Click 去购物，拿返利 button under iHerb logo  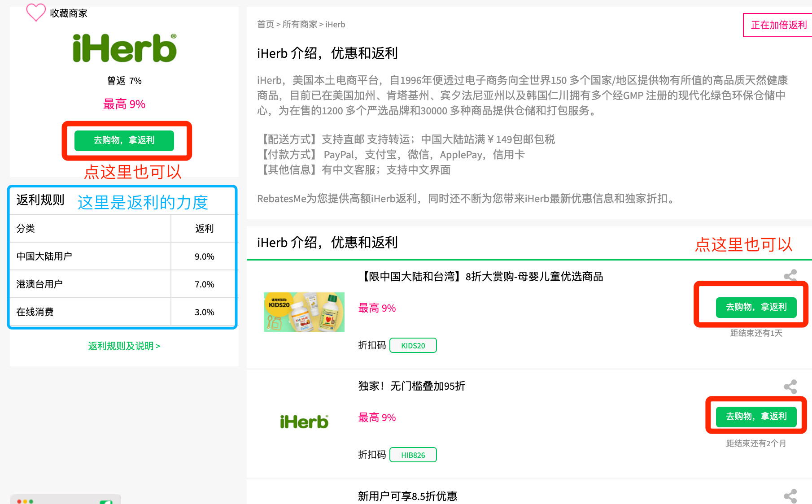124,140
